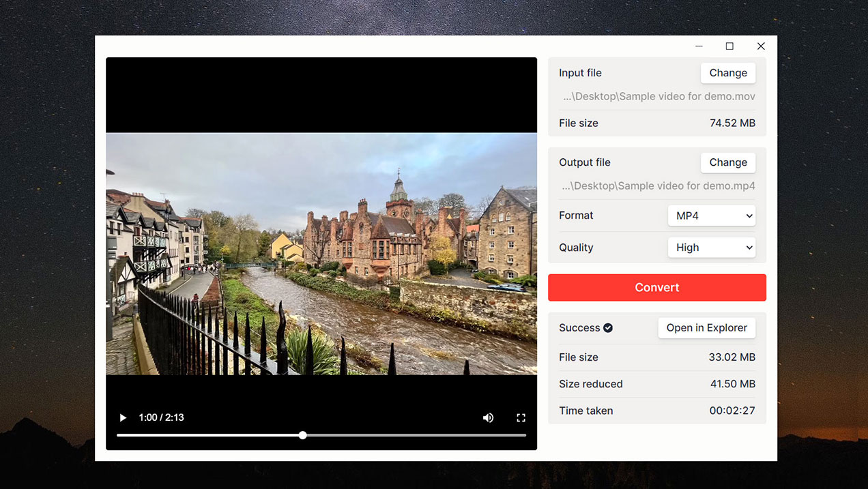Click the input file size 74.52 MB
The height and width of the screenshot is (489, 868).
(x=732, y=123)
